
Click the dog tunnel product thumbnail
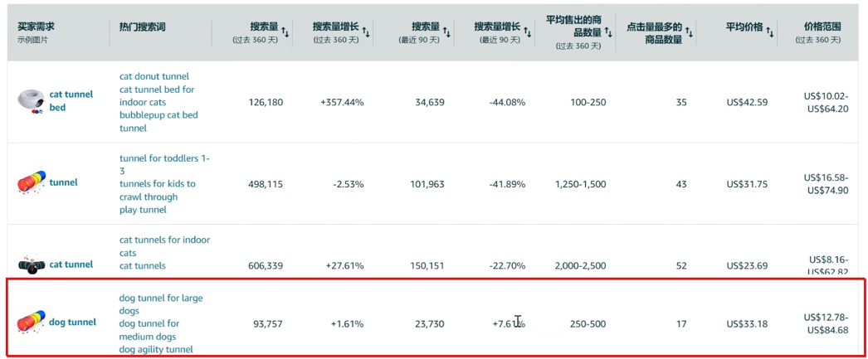click(x=31, y=323)
